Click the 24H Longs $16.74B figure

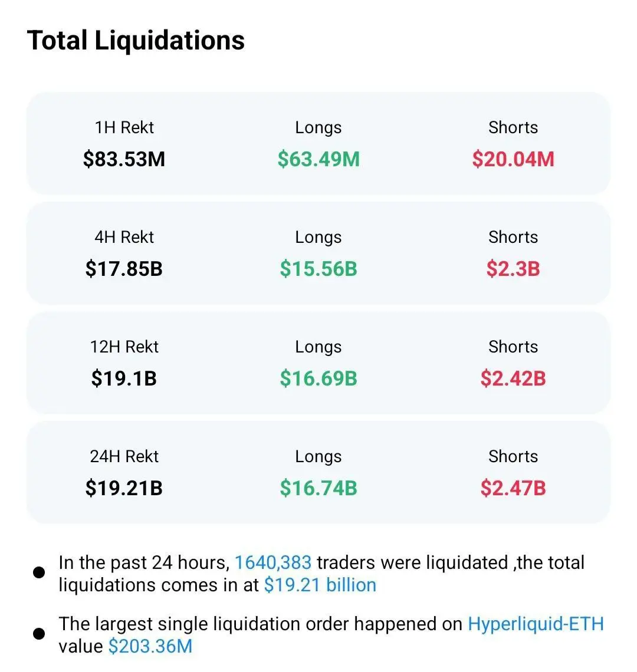coord(318,488)
